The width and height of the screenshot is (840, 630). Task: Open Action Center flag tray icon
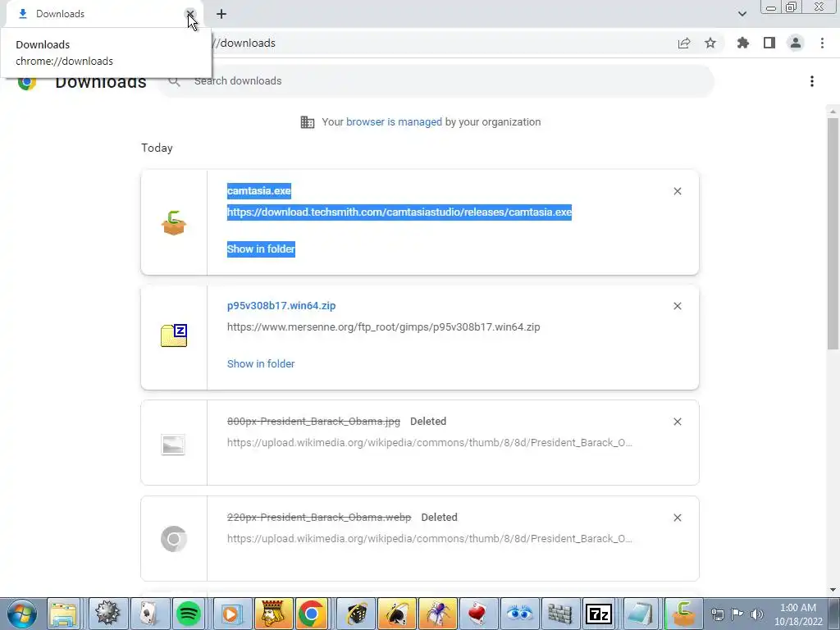point(737,614)
